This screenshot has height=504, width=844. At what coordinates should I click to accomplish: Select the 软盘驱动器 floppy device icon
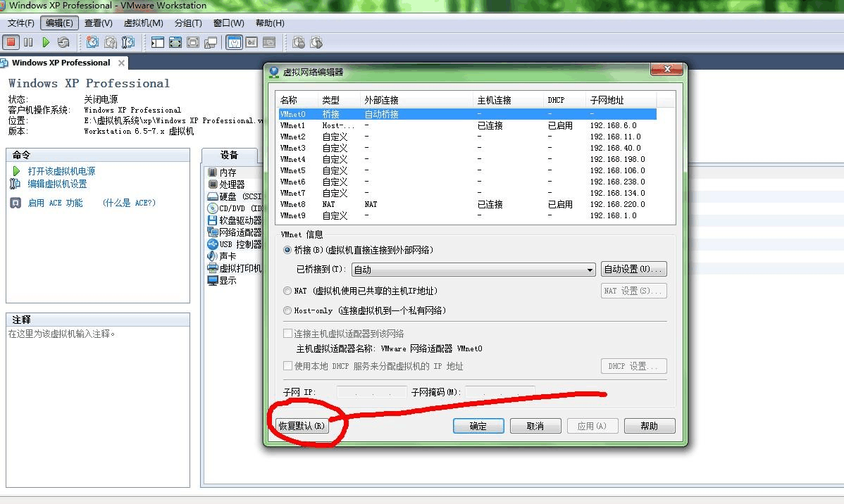click(213, 220)
